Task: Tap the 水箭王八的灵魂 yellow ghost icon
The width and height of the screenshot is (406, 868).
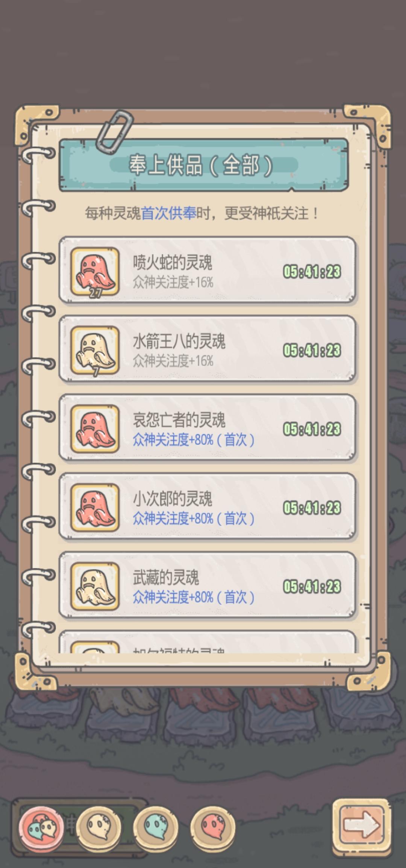Action: [x=95, y=351]
